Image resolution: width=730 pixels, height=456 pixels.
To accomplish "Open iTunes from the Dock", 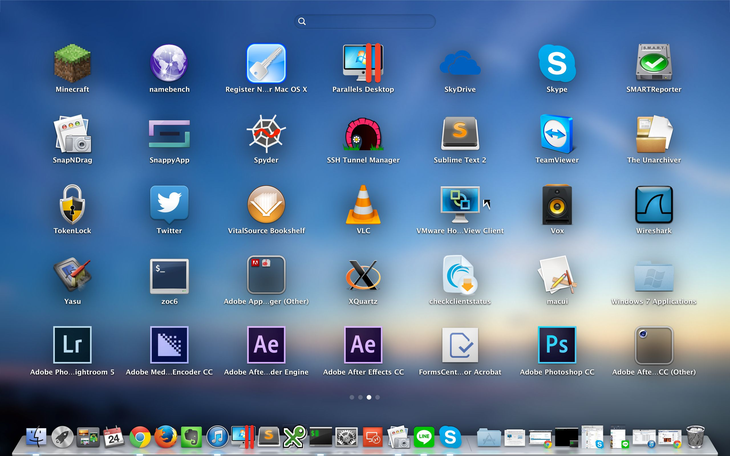I will tap(217, 437).
